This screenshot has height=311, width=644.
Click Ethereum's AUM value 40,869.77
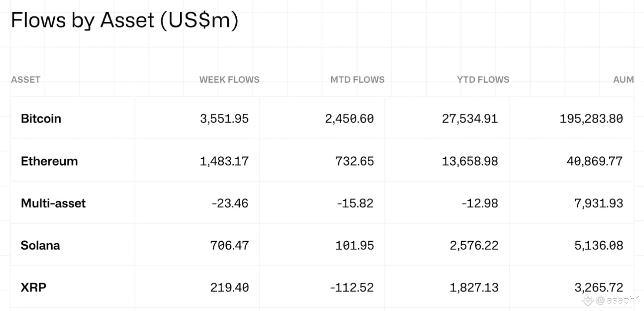(594, 161)
